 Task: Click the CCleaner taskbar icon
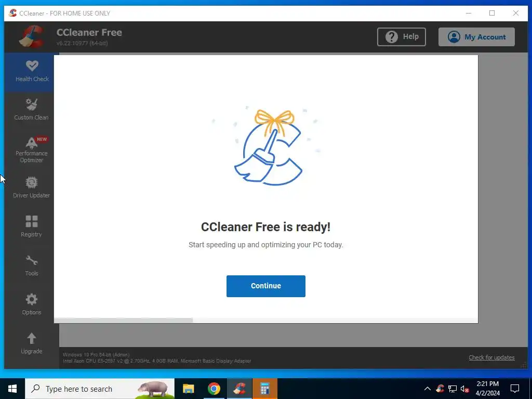[240, 389]
